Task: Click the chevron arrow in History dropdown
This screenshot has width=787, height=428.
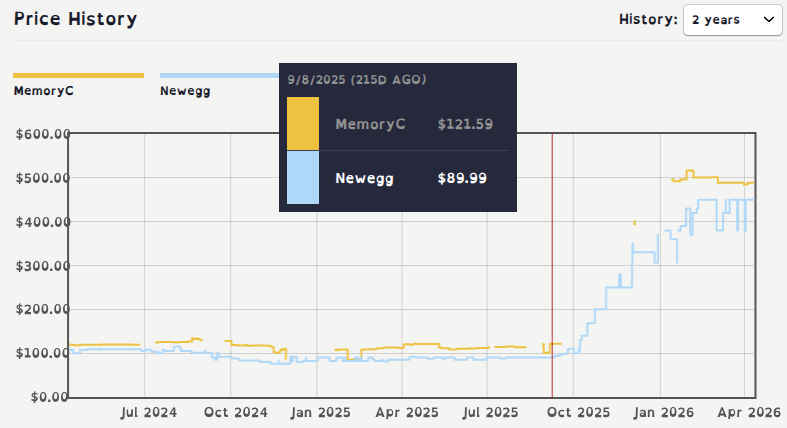Action: click(768, 20)
